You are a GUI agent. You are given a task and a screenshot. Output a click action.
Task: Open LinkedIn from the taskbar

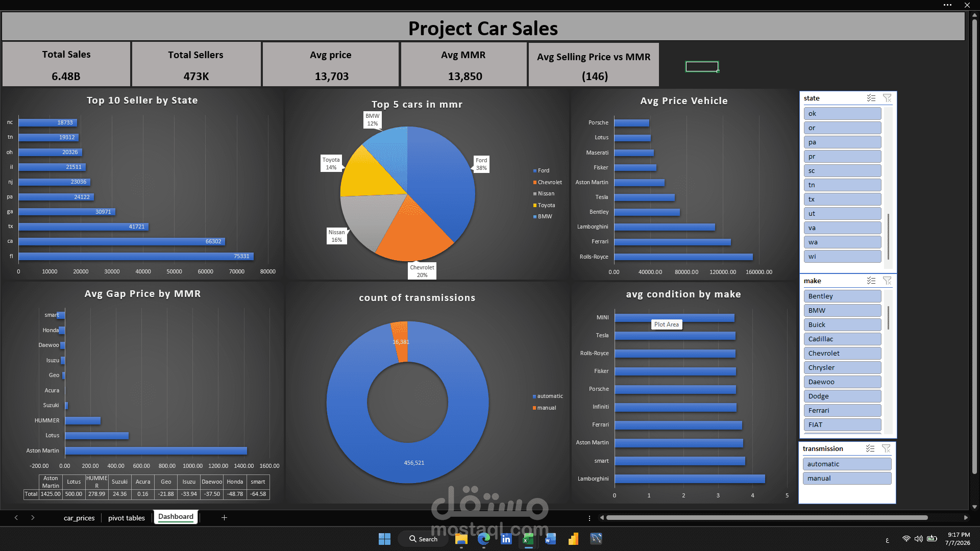tap(506, 539)
